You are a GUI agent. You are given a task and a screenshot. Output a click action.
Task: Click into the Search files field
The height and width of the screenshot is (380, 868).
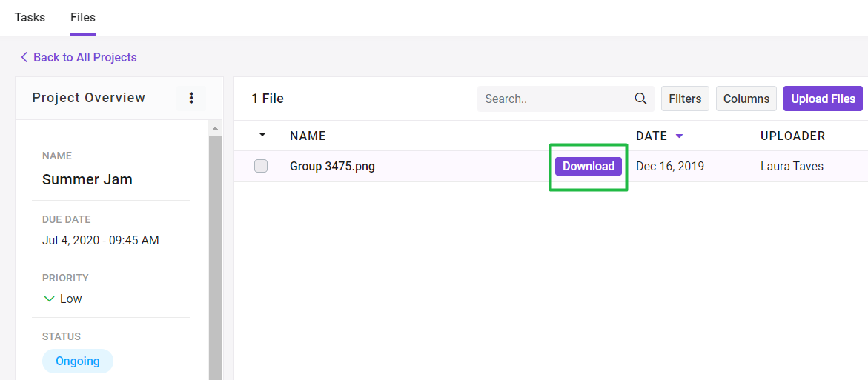(x=566, y=99)
